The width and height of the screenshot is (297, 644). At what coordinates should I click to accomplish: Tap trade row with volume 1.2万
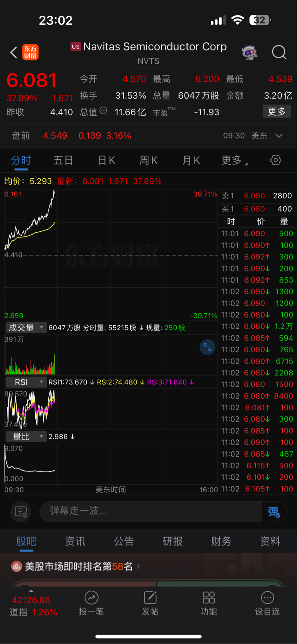(x=257, y=326)
